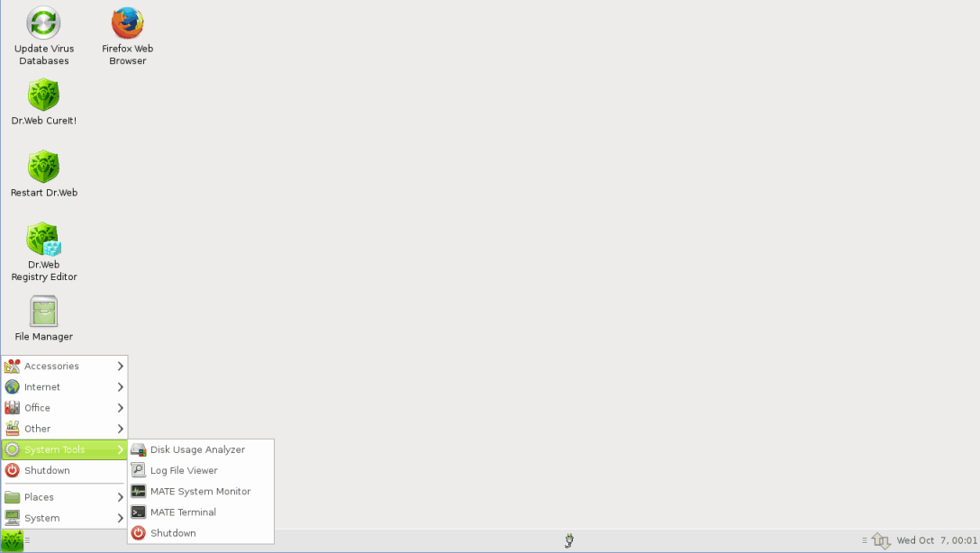Click the red Shutdown icon in the submenu

click(x=138, y=533)
